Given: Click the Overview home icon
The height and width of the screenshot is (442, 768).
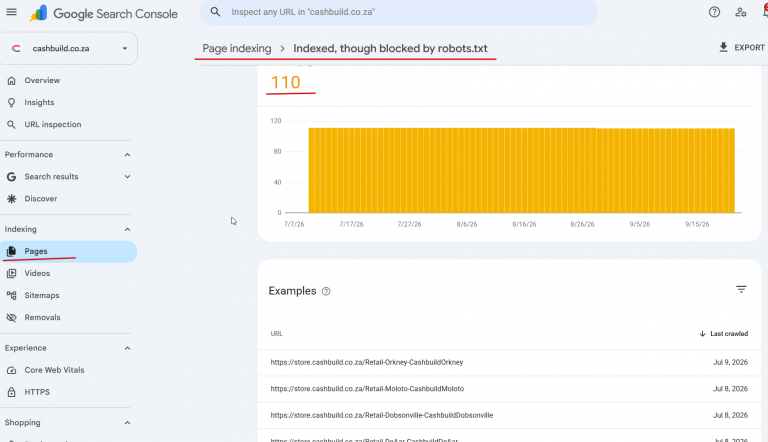Looking at the screenshot, I should [11, 80].
